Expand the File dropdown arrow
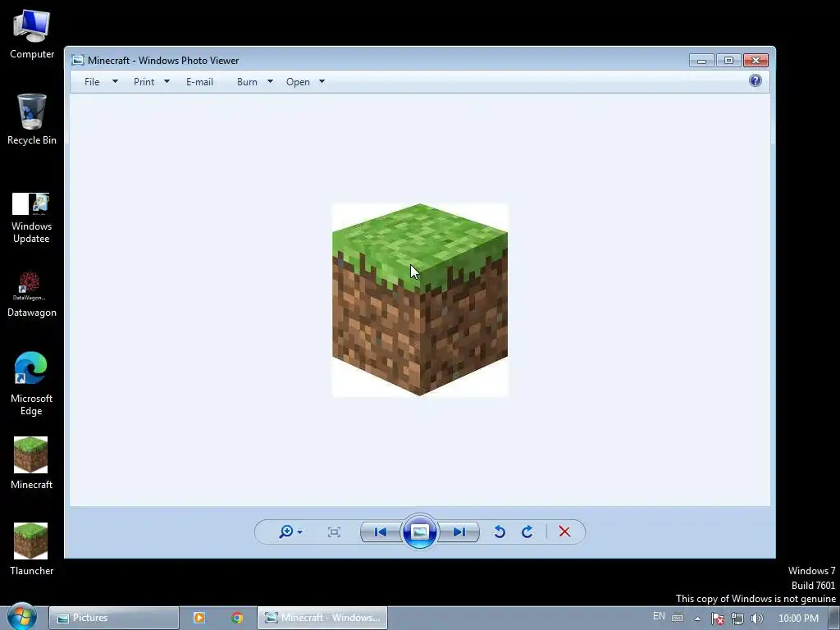The height and width of the screenshot is (630, 840). point(115,81)
